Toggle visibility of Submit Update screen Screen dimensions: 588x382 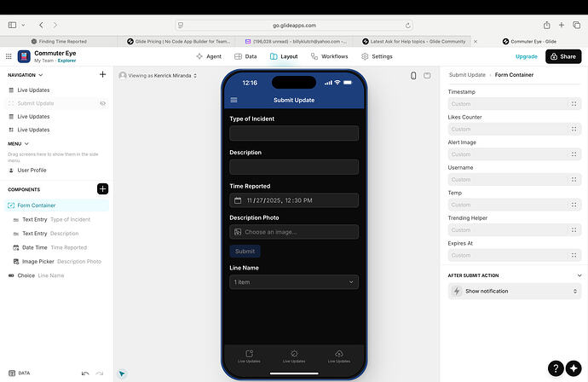coord(103,103)
